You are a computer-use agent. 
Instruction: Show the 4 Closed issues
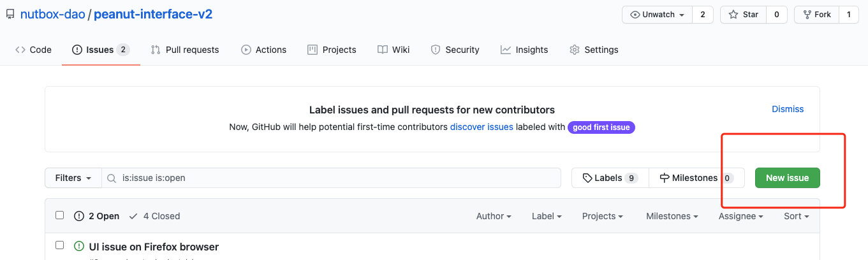pyautogui.click(x=154, y=216)
